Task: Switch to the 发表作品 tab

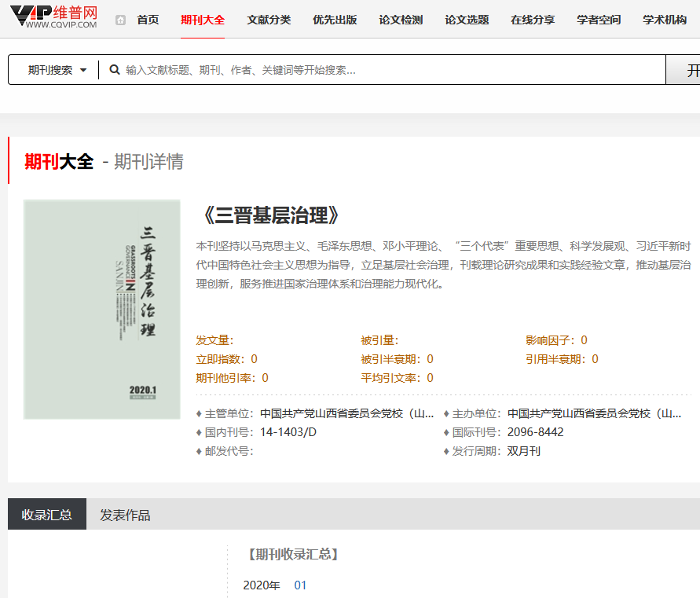Action: (125, 515)
